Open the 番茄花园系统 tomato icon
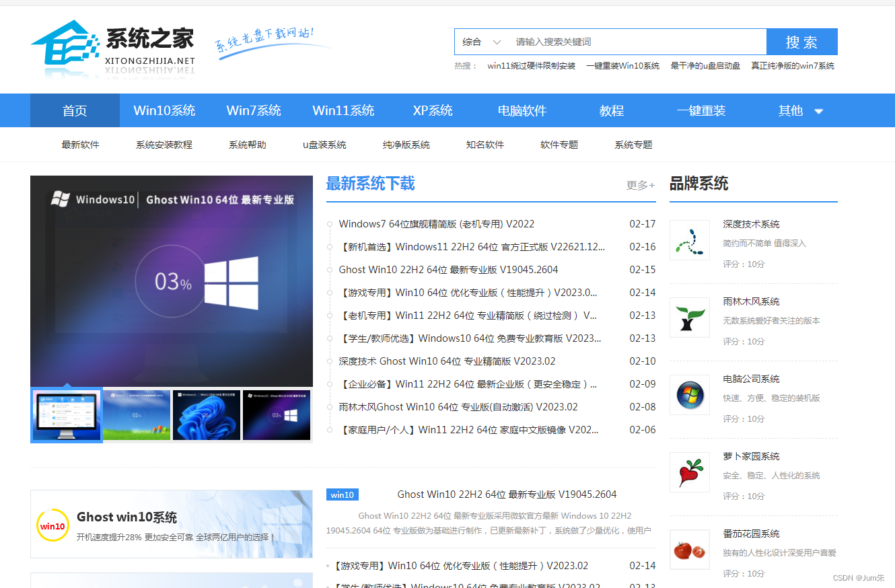Viewport: 895px width, 588px height. click(690, 550)
